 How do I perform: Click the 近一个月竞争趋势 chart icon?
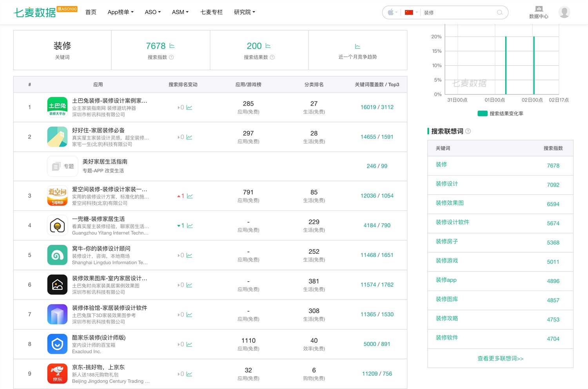pos(358,47)
